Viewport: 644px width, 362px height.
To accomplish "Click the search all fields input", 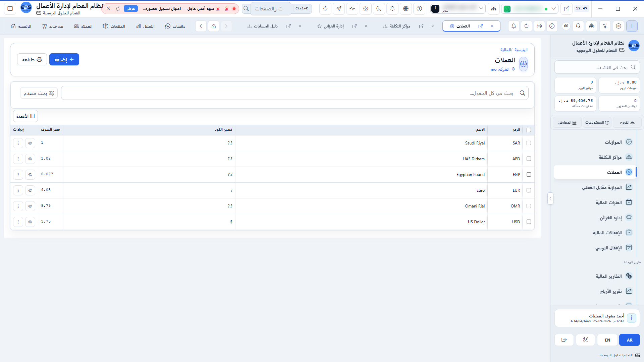I will coord(294,93).
